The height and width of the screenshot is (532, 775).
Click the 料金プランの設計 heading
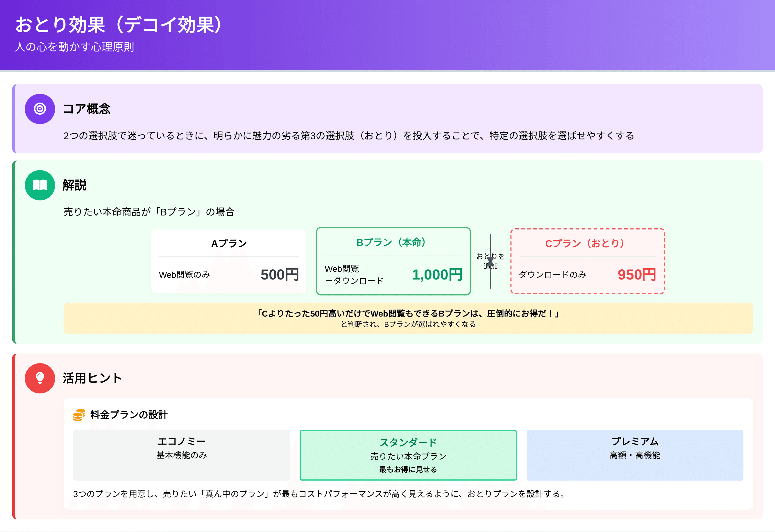(x=129, y=415)
